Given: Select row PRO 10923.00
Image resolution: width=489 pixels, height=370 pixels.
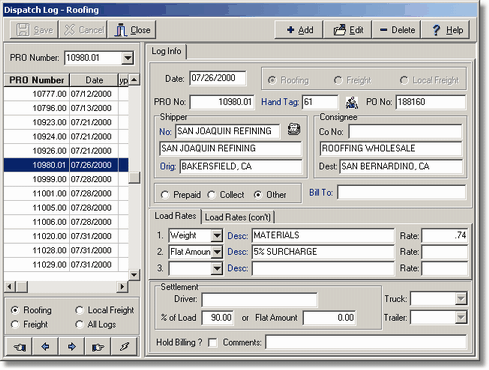Looking at the screenshot, I should coord(66,122).
